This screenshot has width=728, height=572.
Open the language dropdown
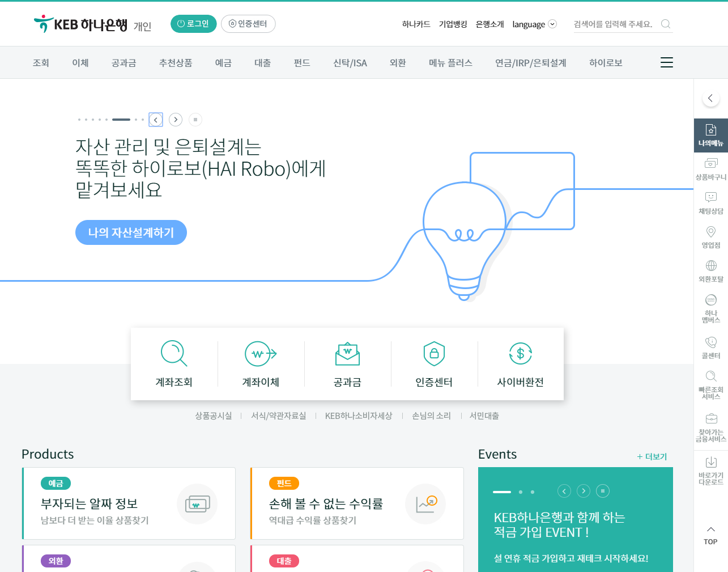pos(534,24)
